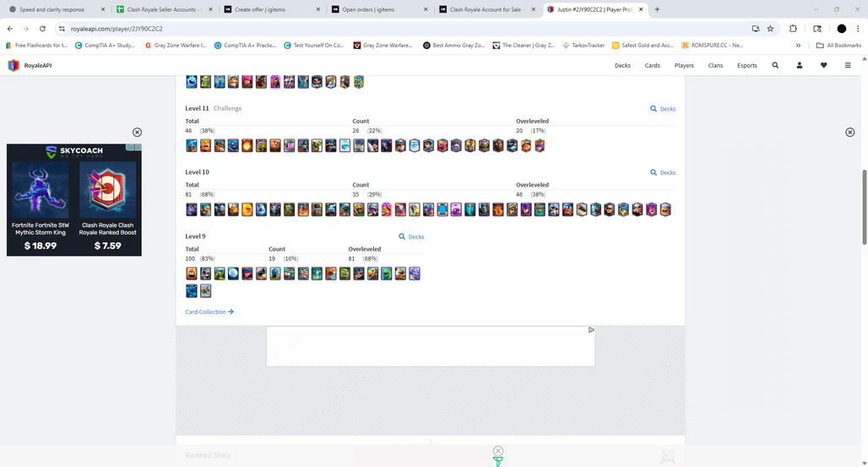868x467 pixels.
Task: Open Chrome three-dot menu
Action: (858, 29)
